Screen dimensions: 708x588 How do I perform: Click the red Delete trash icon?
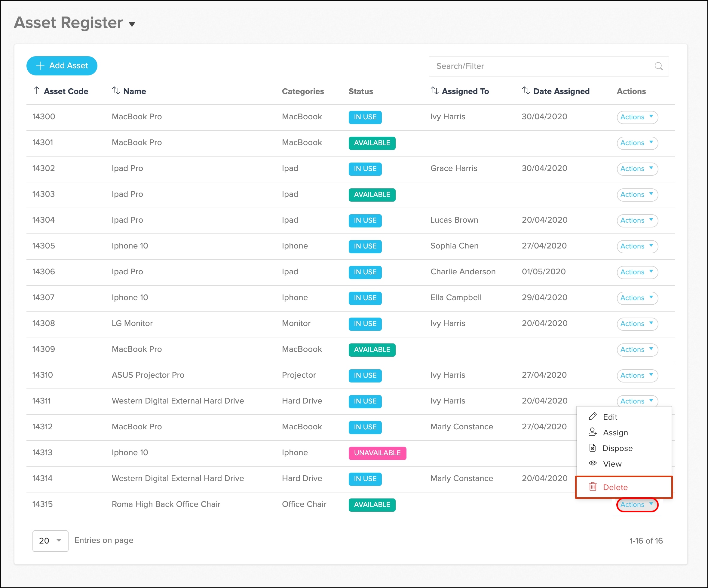point(593,486)
